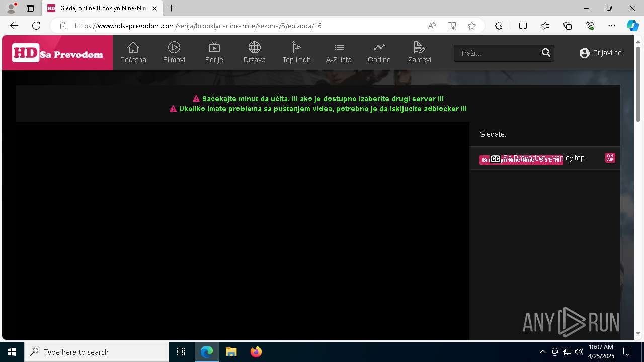This screenshot has width=644, height=362.
Task: Click the ON AIR badge
Action: pos(610,158)
